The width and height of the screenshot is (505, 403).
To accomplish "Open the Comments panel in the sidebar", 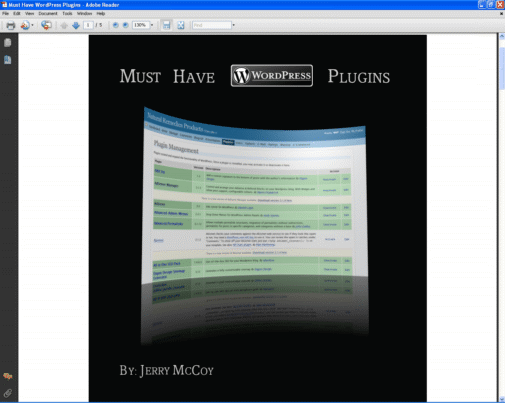I will tap(8, 377).
